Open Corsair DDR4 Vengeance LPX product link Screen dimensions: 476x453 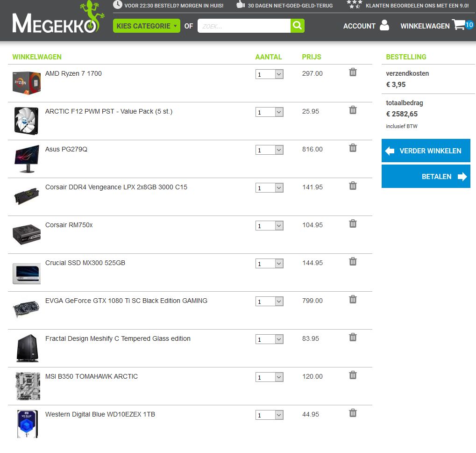click(116, 187)
